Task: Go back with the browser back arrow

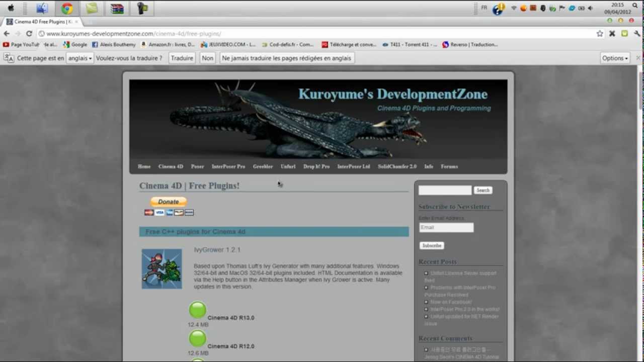Action: click(x=7, y=34)
